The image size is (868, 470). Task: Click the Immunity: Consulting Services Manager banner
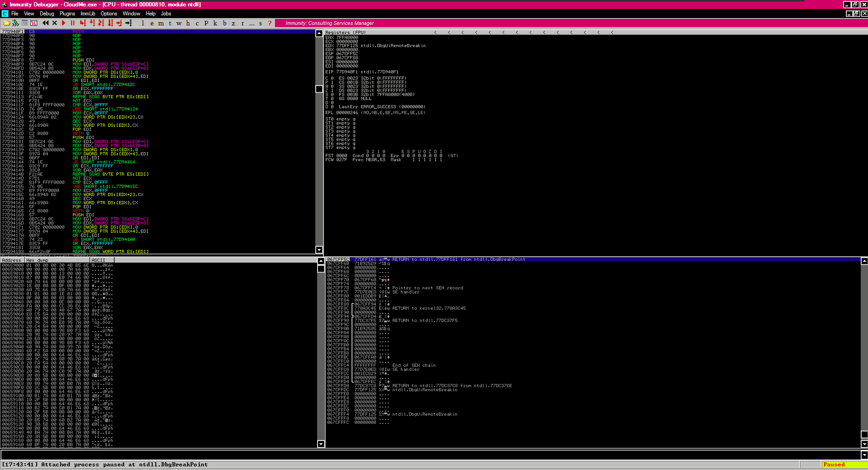point(329,23)
